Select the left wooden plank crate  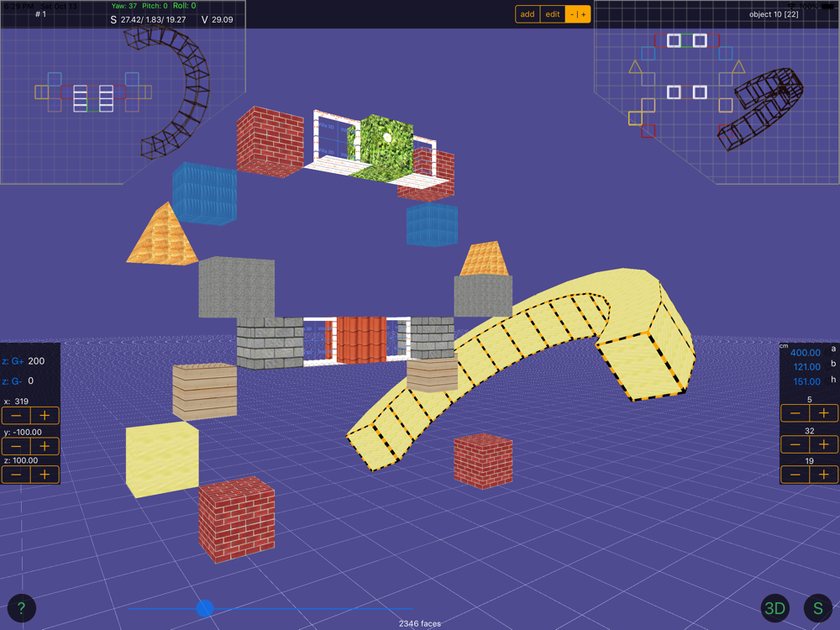click(204, 391)
